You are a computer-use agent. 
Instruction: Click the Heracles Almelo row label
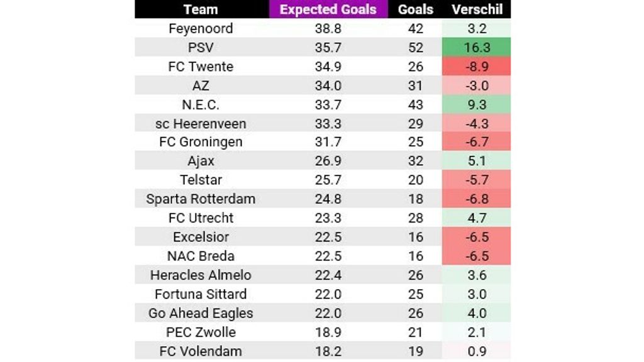coord(201,275)
